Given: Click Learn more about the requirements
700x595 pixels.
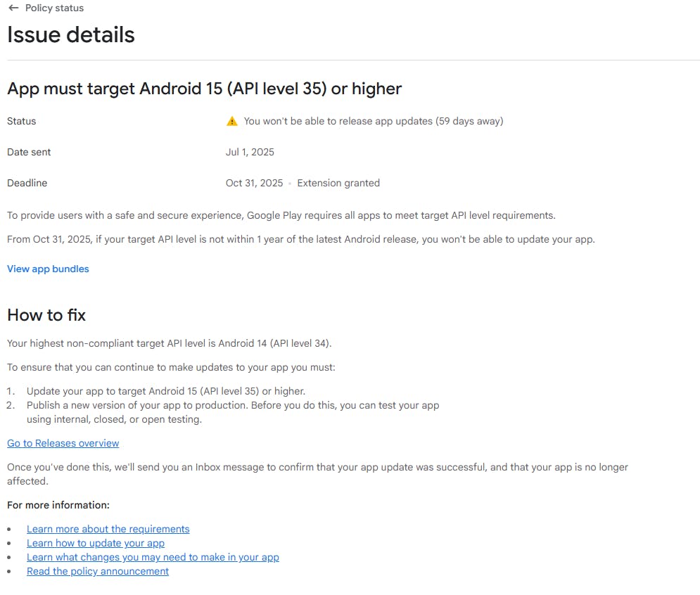Looking at the screenshot, I should click(x=108, y=529).
